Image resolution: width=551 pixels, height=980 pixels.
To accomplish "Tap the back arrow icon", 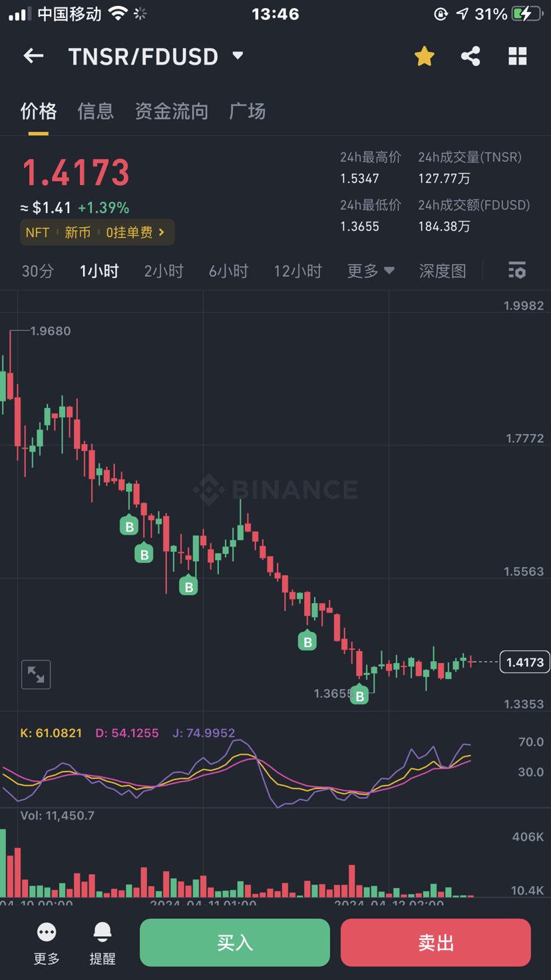I will tap(33, 57).
